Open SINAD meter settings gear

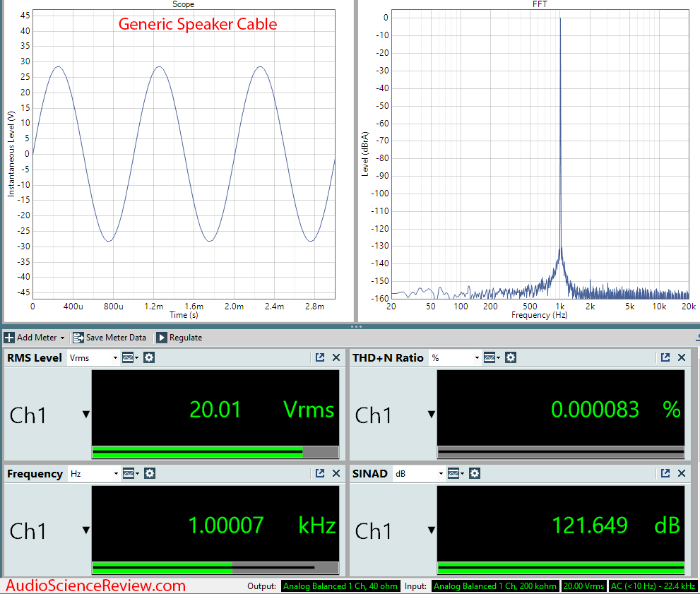(475, 473)
